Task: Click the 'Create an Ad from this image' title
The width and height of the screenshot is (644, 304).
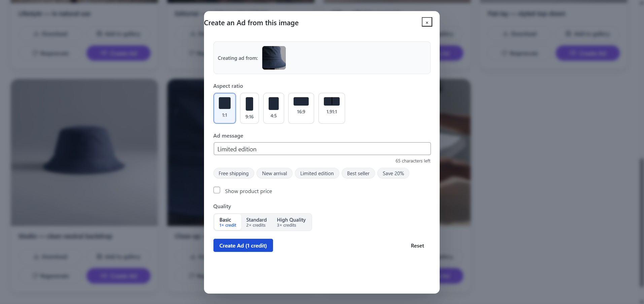Action: pos(251,23)
